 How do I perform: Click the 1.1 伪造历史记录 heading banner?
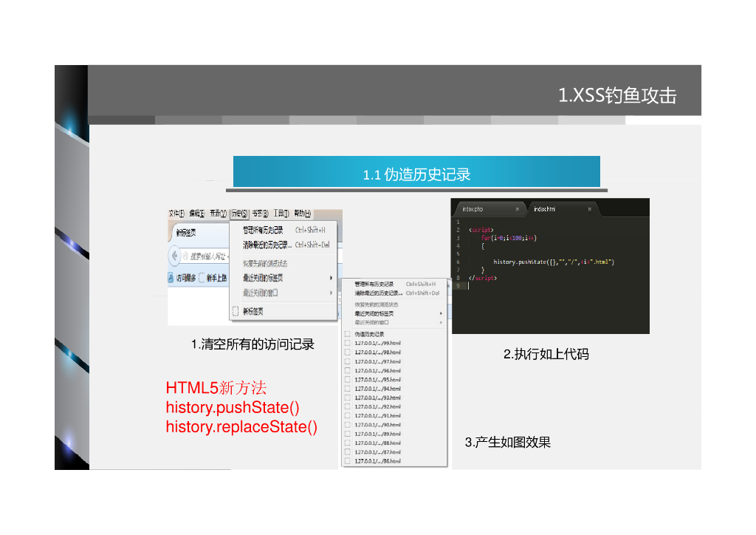(416, 171)
